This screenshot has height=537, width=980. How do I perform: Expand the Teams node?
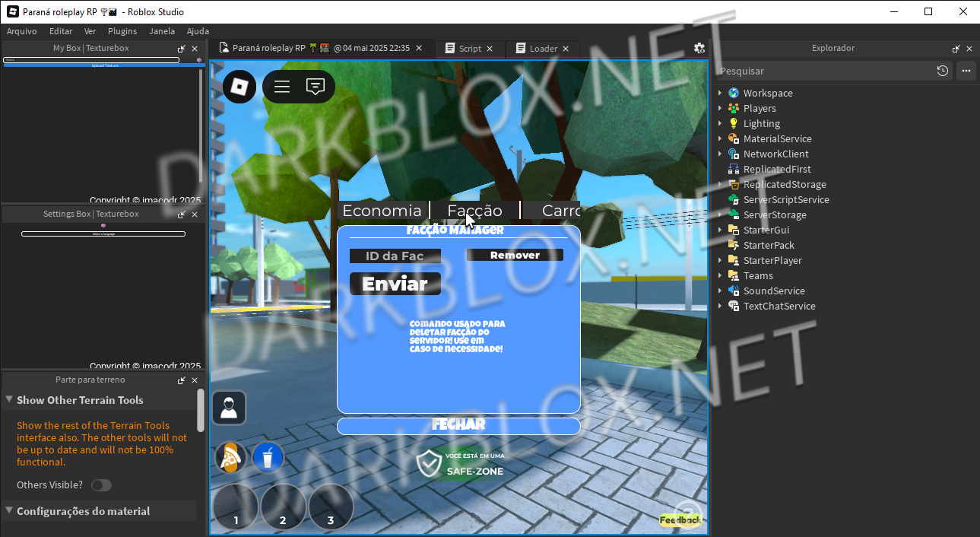pyautogui.click(x=720, y=275)
